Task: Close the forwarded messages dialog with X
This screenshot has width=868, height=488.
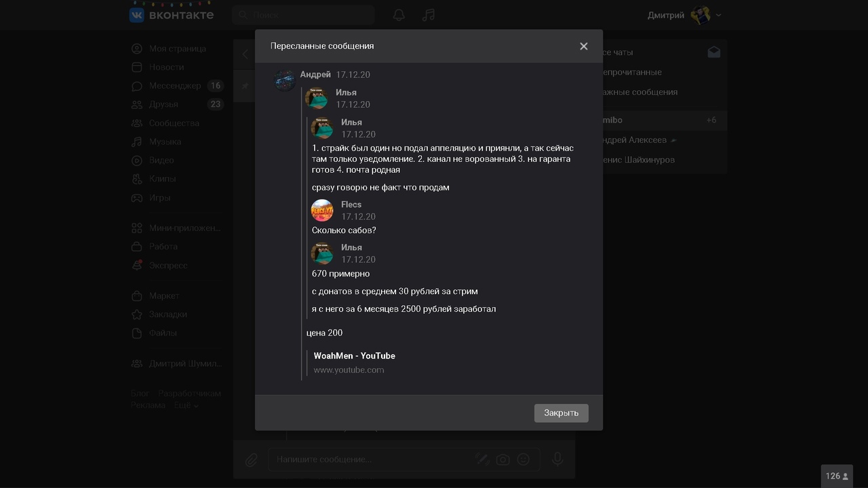Action: point(583,46)
